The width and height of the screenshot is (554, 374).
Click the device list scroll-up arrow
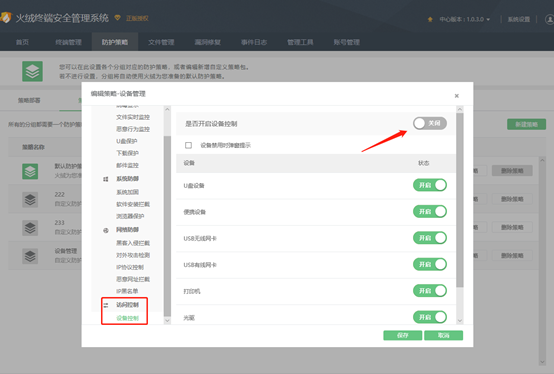click(x=460, y=109)
